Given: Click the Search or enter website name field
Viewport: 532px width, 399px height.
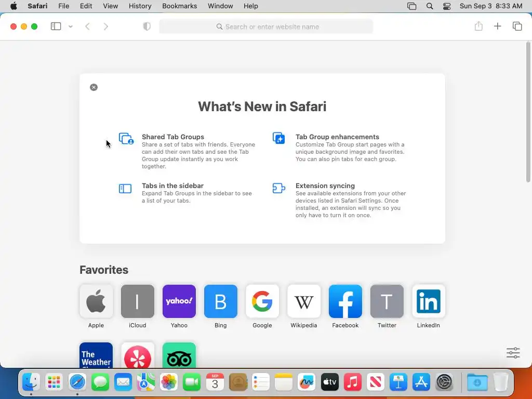Looking at the screenshot, I should (x=266, y=26).
